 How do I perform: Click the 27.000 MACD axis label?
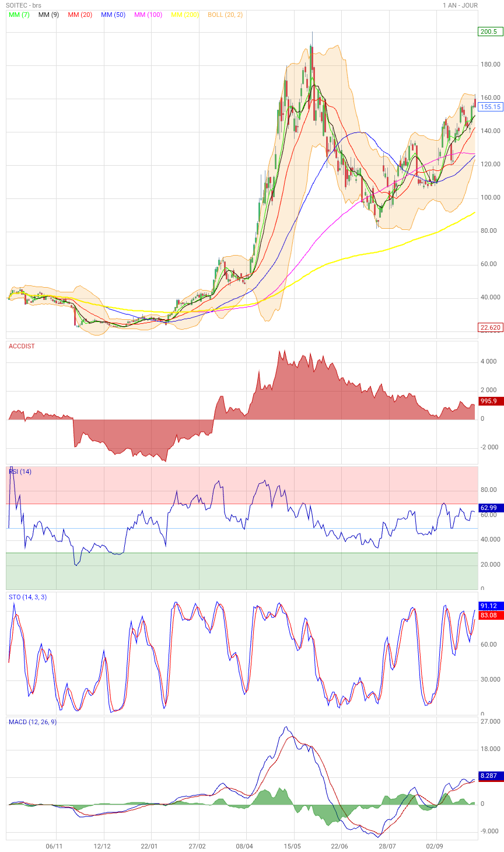point(491,721)
